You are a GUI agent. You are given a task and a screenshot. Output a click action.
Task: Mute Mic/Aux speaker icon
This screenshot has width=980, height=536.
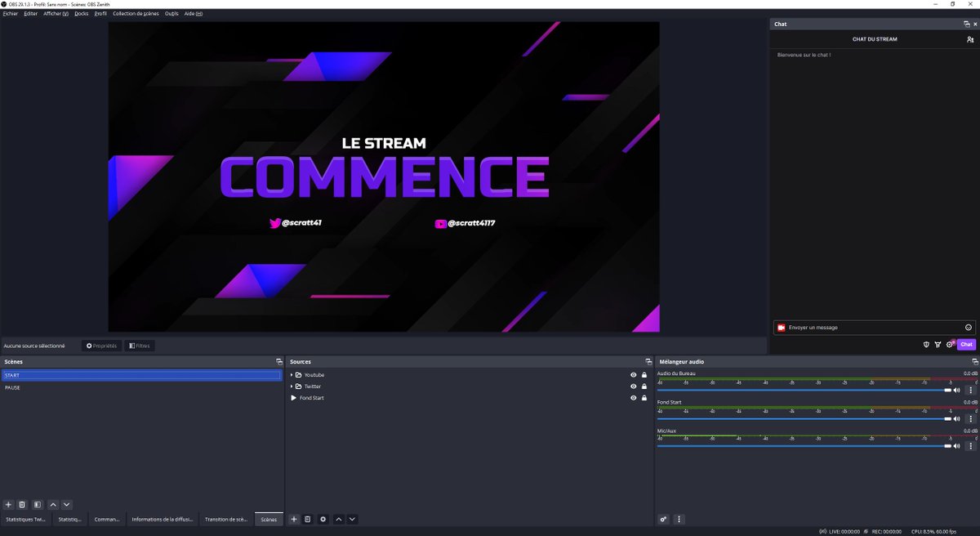pos(956,446)
